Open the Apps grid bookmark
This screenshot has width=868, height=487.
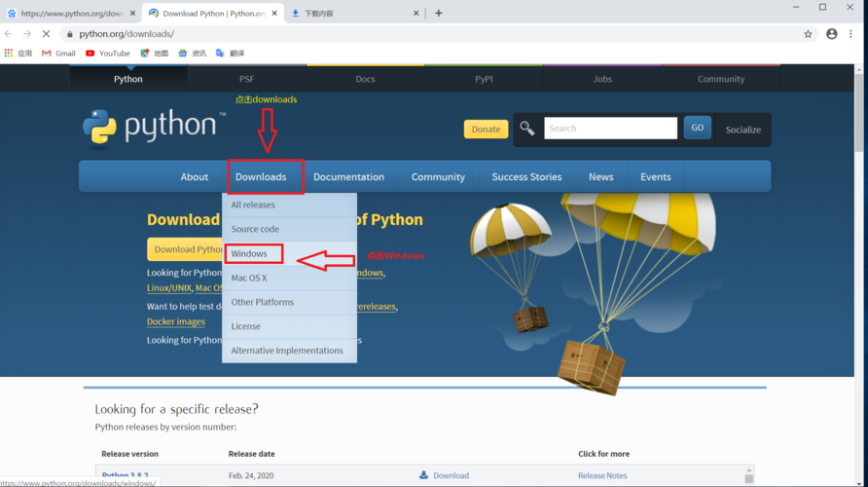pyautogui.click(x=18, y=54)
